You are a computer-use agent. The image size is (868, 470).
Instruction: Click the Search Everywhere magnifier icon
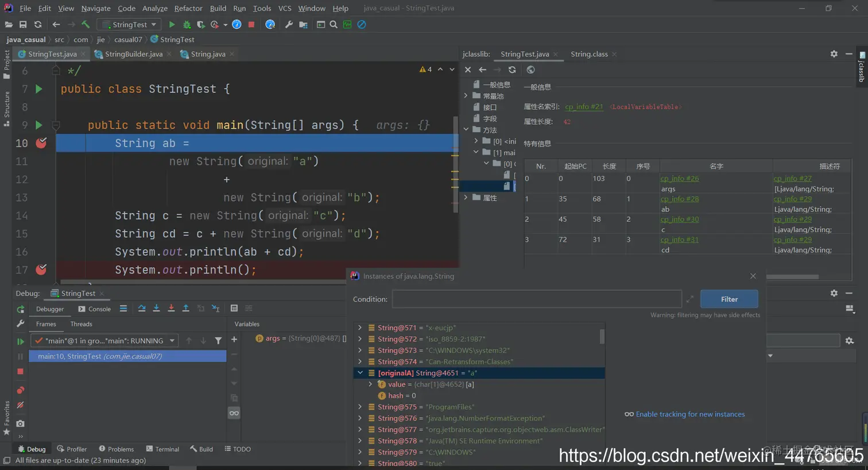click(334, 25)
